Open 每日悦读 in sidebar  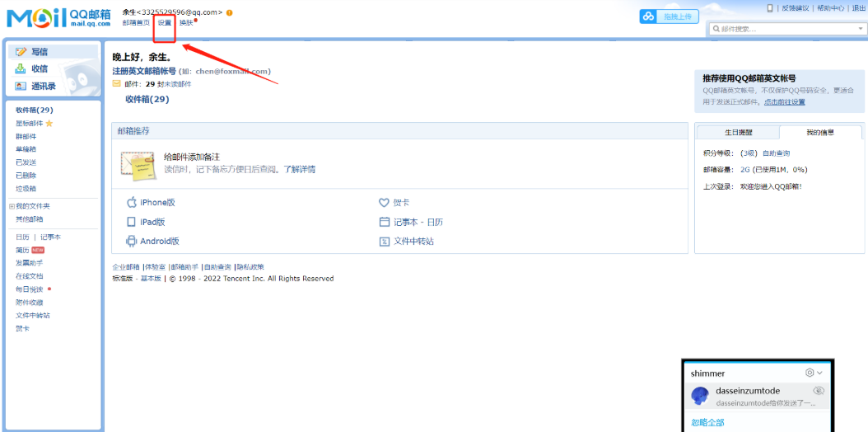click(x=30, y=289)
